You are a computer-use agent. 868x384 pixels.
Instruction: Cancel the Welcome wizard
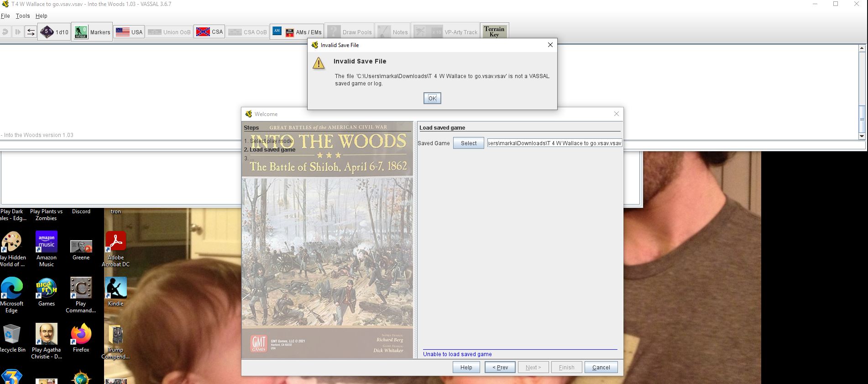[601, 367]
